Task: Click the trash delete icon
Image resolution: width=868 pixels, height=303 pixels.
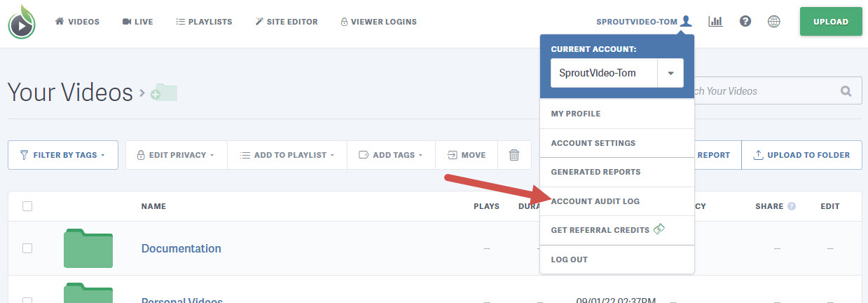Action: coord(514,155)
